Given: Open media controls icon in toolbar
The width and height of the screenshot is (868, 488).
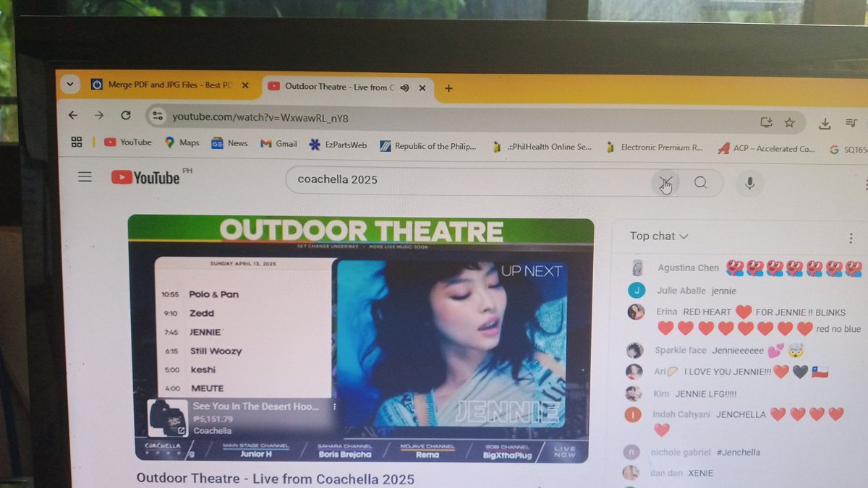Looking at the screenshot, I should pos(851,124).
